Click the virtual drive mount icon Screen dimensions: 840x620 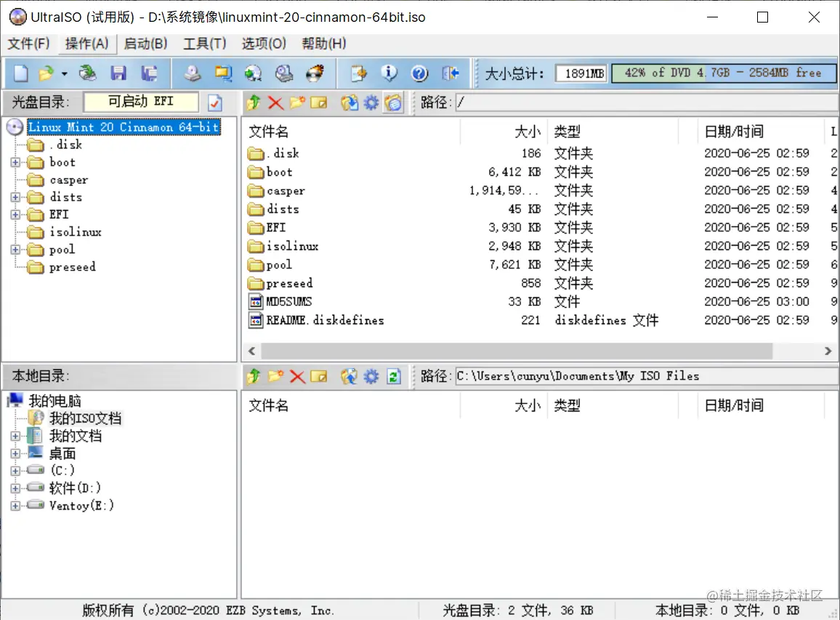[284, 73]
